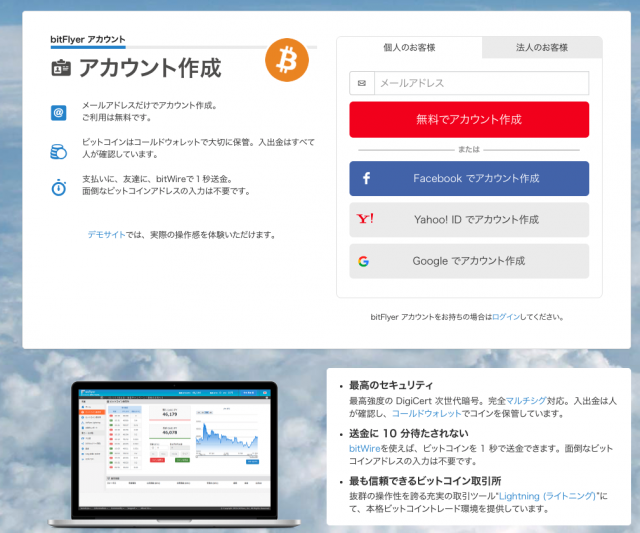Click the orange Bitcoin logo
The width and height of the screenshot is (640, 533).
point(287,60)
